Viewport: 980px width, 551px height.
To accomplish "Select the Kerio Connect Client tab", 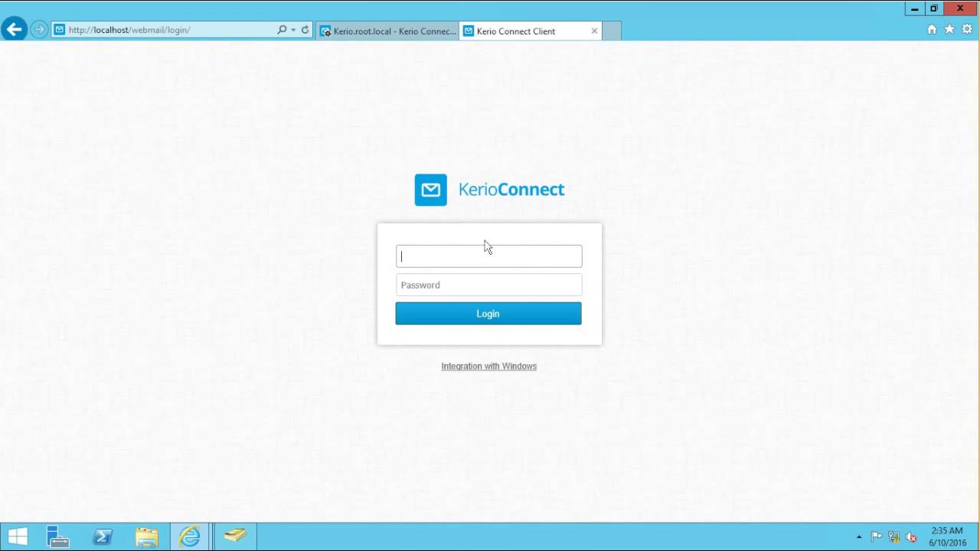I will (x=524, y=31).
